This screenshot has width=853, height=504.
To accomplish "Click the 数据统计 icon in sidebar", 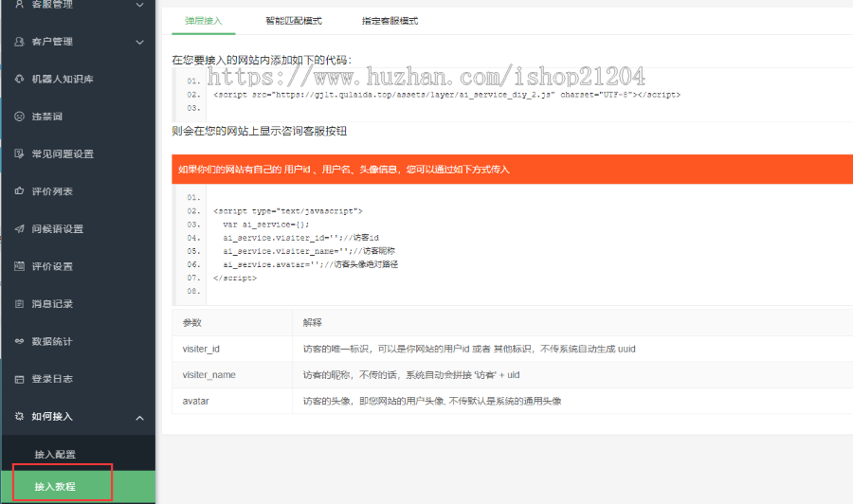I will (x=19, y=341).
